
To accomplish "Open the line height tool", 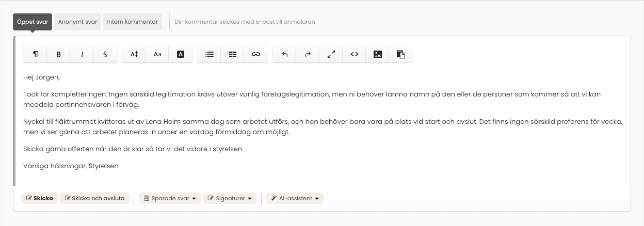I will pyautogui.click(x=134, y=54).
